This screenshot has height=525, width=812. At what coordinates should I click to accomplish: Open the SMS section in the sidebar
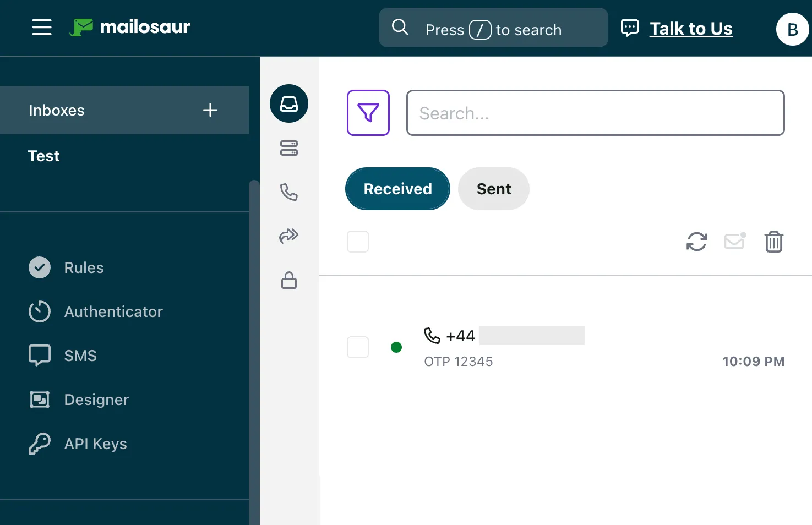[80, 355]
